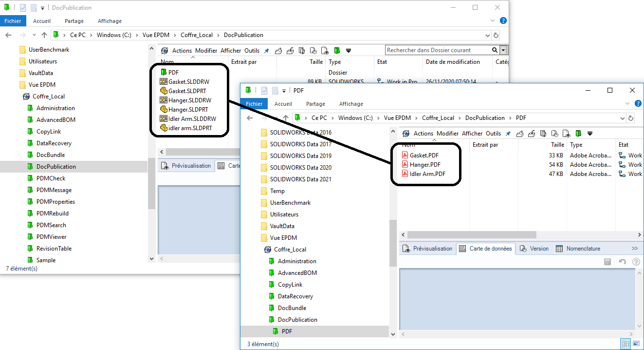Open the Version tab in the PDF window

(534, 249)
